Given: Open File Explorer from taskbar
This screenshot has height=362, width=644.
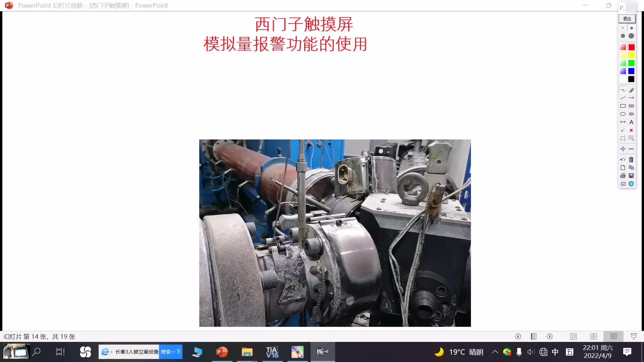Looking at the screenshot, I should (x=247, y=352).
